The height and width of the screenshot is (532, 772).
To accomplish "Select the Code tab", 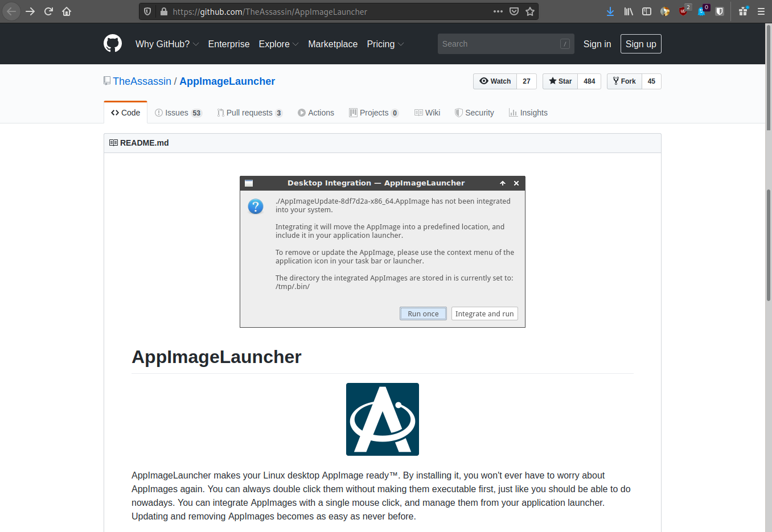I will (126, 113).
